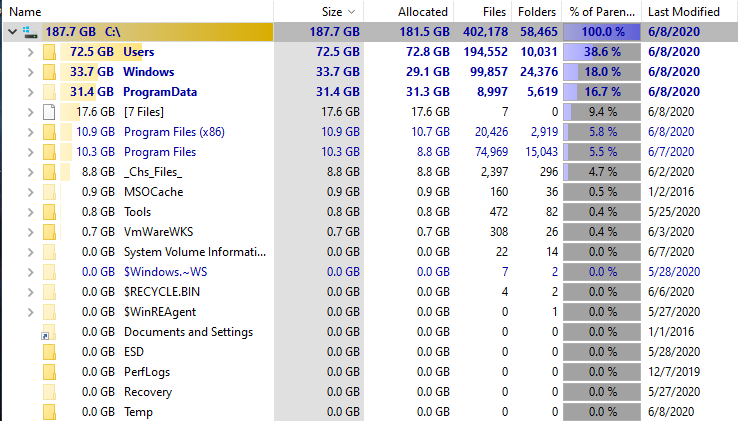Click the $WinREAgent folder icon
Image resolution: width=738 pixels, height=421 pixels.
[49, 312]
